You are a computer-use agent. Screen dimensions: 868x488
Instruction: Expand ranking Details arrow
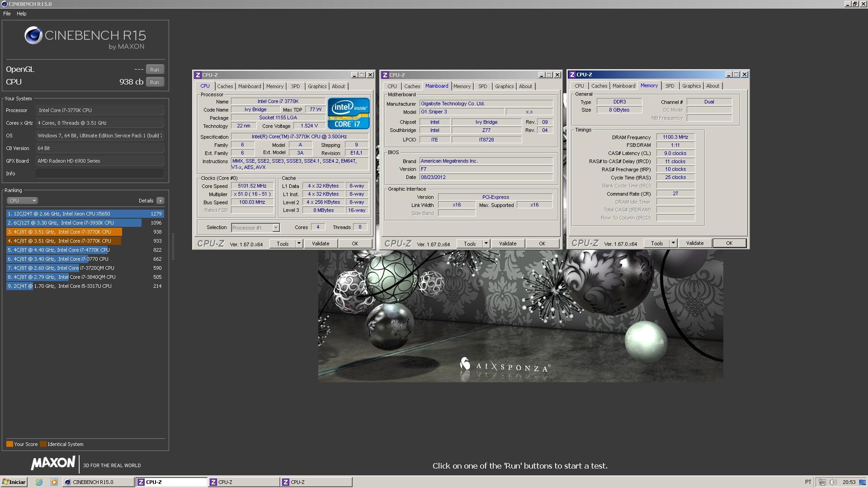160,201
